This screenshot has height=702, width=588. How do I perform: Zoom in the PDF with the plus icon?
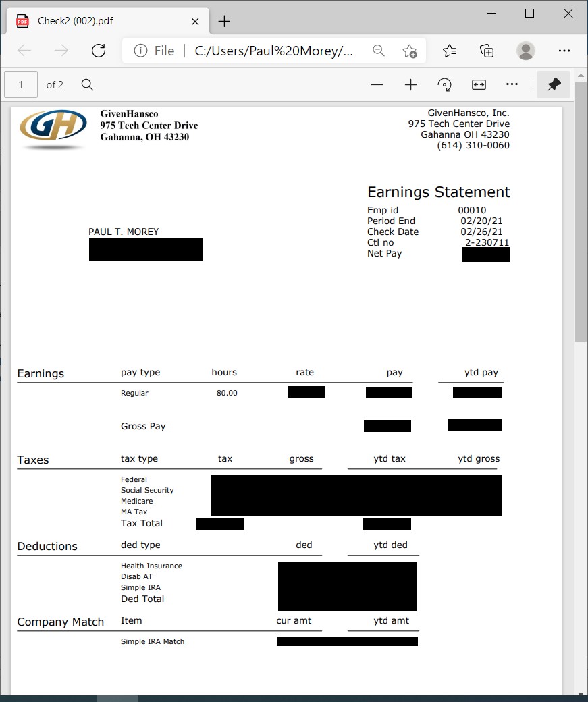pyautogui.click(x=410, y=84)
